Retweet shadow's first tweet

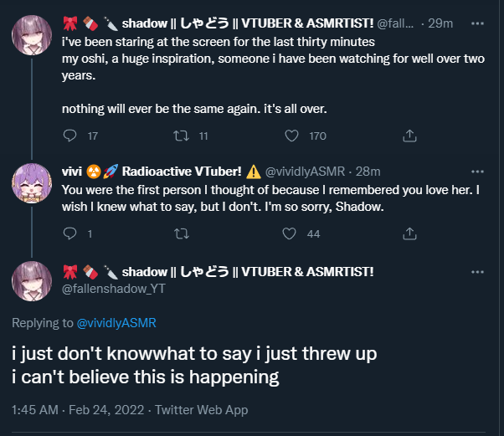tap(180, 135)
